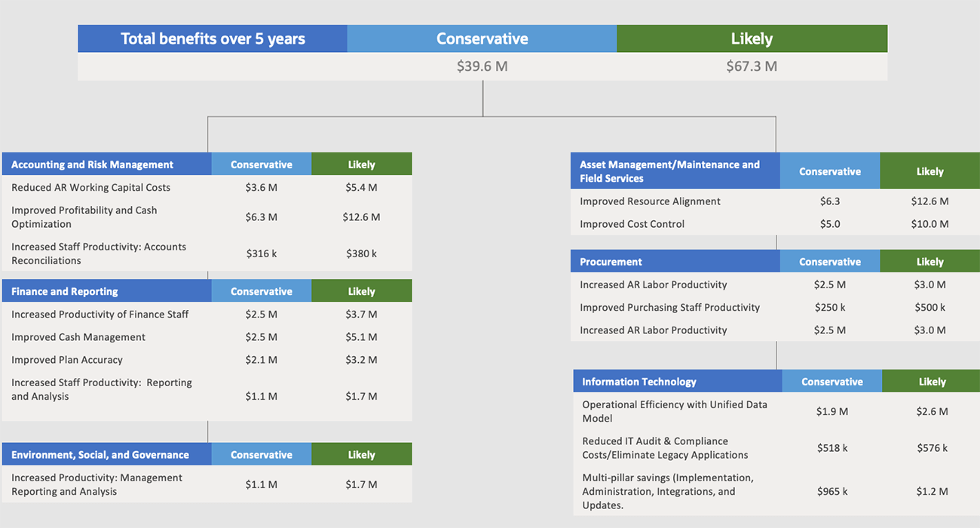Click the Improved Resource Alignment row label
980x528 pixels.
coord(650,201)
